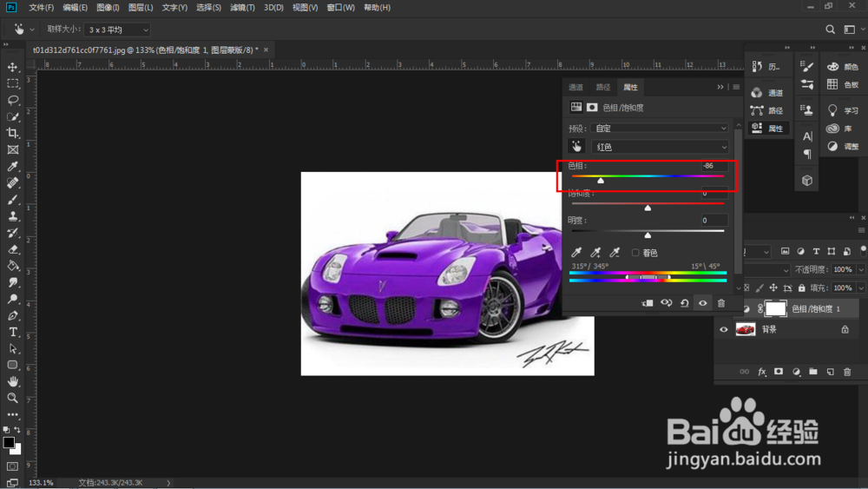Select the Smudge tool
The height and width of the screenshot is (489, 868).
tap(12, 282)
